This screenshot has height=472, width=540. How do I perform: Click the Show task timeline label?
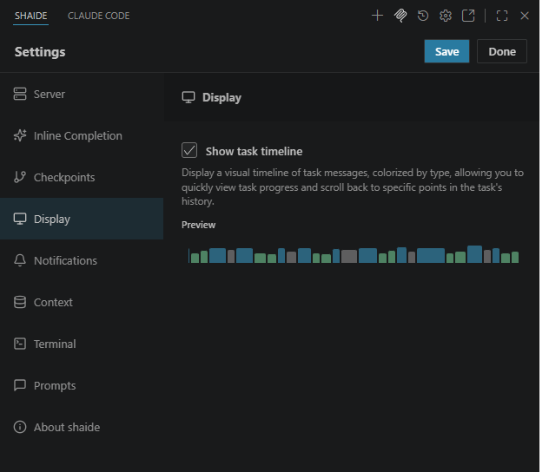point(254,151)
